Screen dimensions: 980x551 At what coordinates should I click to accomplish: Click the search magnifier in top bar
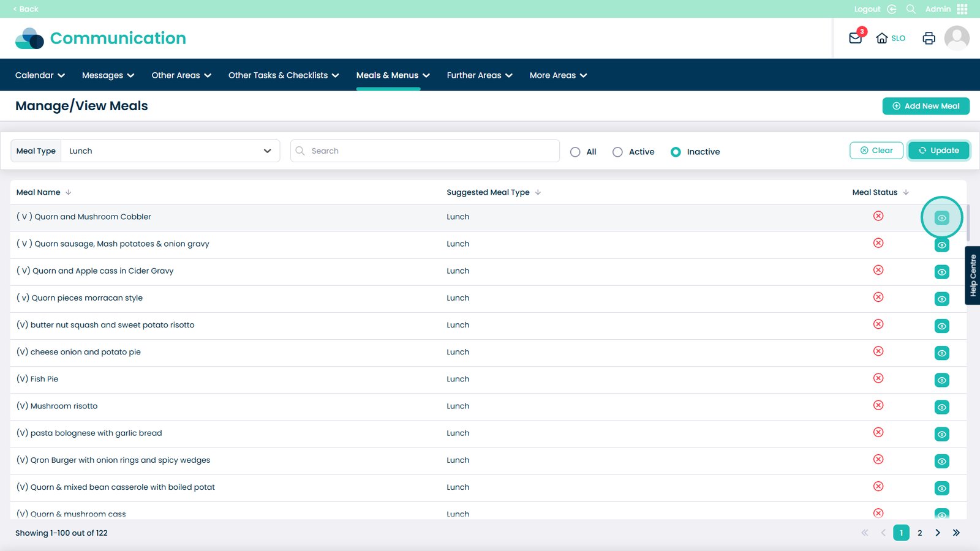(911, 9)
